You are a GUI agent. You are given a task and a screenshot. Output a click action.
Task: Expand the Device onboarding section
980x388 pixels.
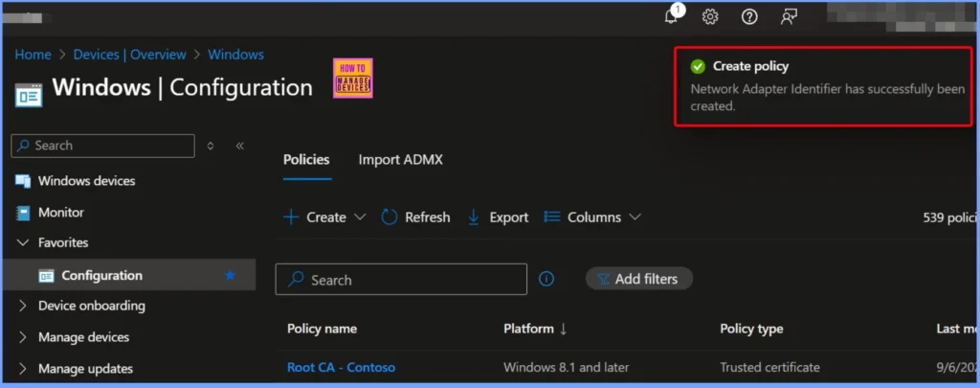[x=23, y=306]
